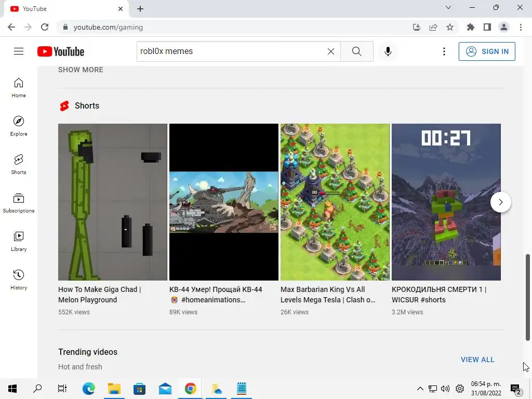Click the site lock icon
This screenshot has width=532, height=399.
click(65, 27)
